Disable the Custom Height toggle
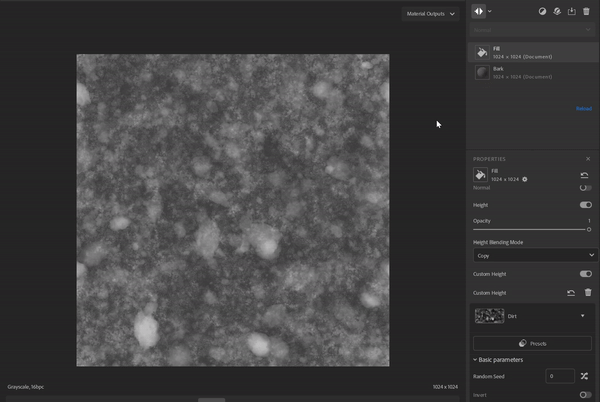The width and height of the screenshot is (600, 402). [585, 273]
